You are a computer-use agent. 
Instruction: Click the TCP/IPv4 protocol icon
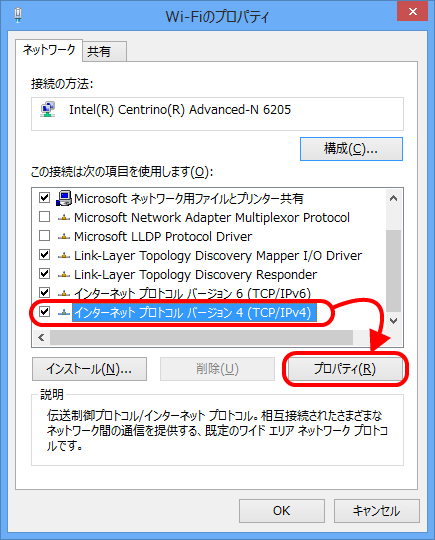(x=64, y=312)
